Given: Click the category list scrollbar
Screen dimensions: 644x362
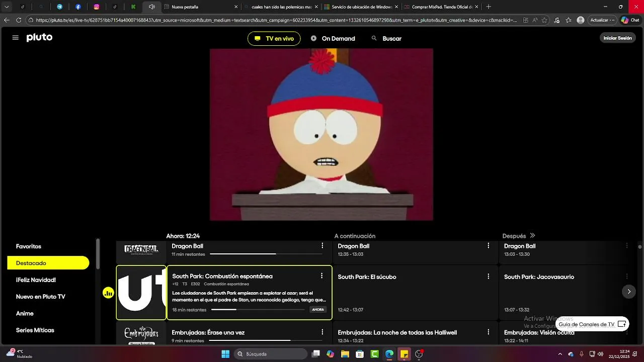Looking at the screenshot, I should click(x=98, y=254).
